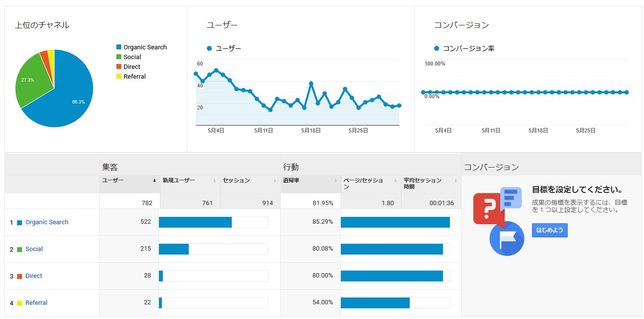Screen dimensions: 644x319
Task: Click the sort arrow in ページ/セッション column
Action: pos(396,181)
